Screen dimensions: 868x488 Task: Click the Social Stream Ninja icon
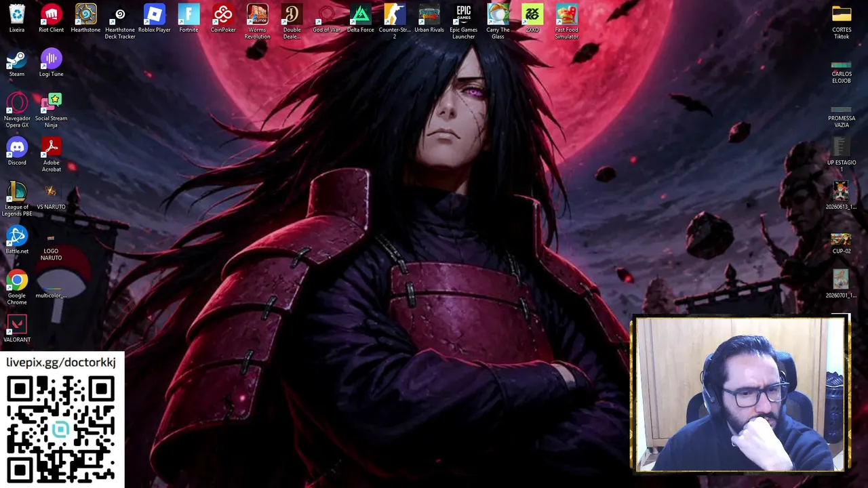51,103
